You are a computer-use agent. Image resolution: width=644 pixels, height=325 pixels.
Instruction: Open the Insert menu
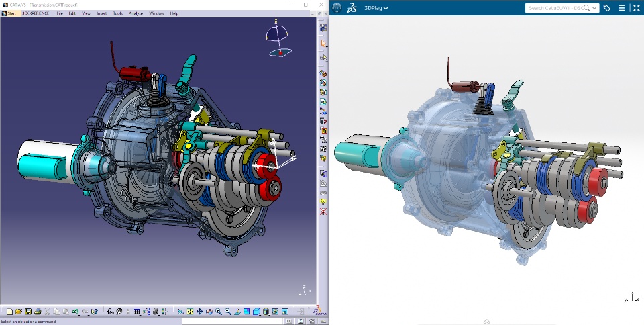[102, 13]
